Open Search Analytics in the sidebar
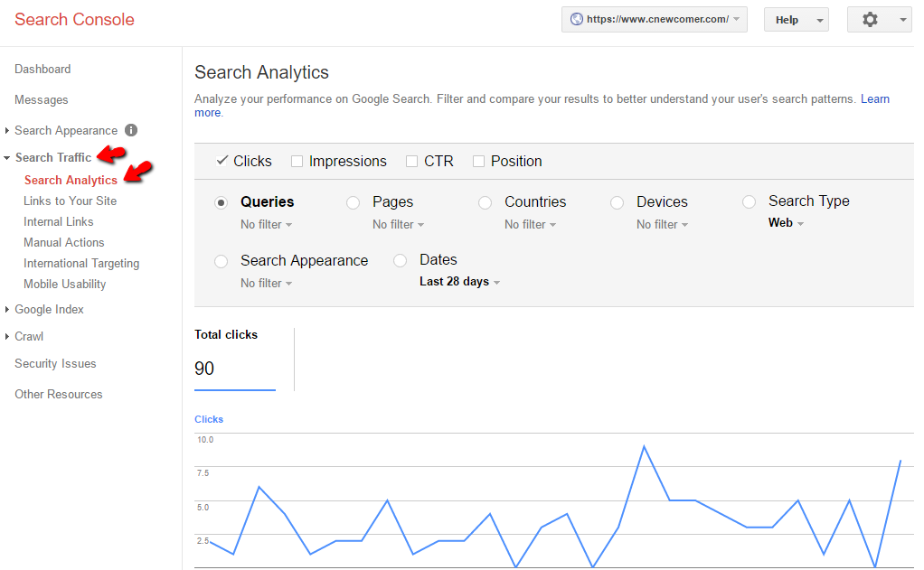This screenshot has height=570, width=924. click(x=71, y=180)
